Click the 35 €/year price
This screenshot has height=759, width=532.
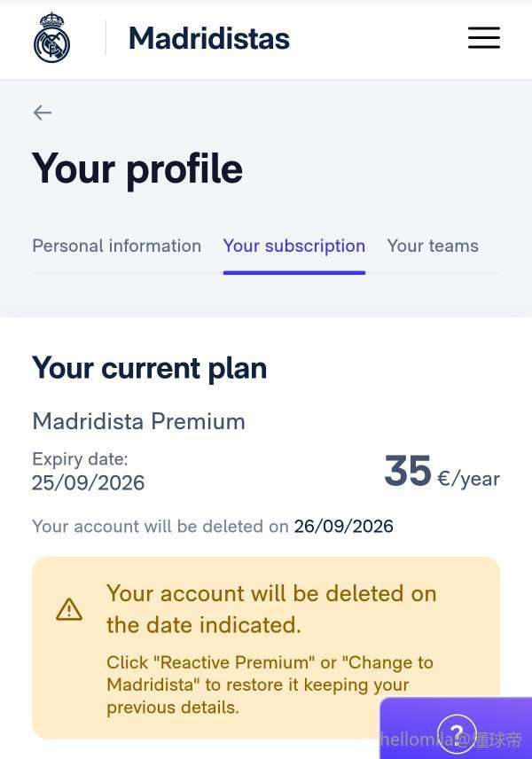tap(442, 473)
